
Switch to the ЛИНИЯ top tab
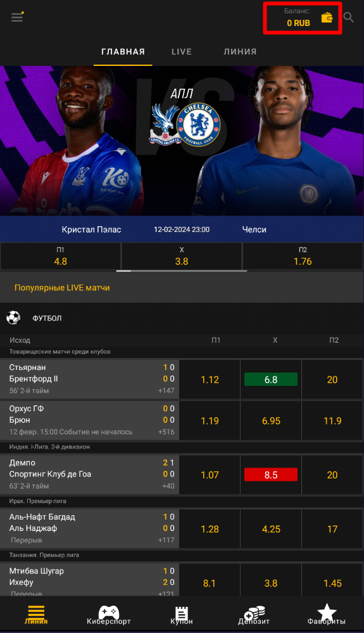click(x=240, y=52)
